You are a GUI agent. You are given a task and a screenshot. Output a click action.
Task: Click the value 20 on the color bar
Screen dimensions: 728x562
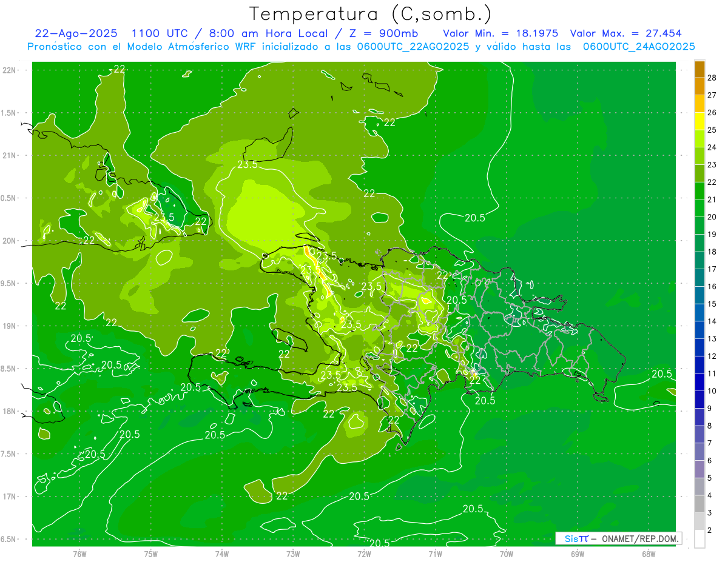point(712,217)
